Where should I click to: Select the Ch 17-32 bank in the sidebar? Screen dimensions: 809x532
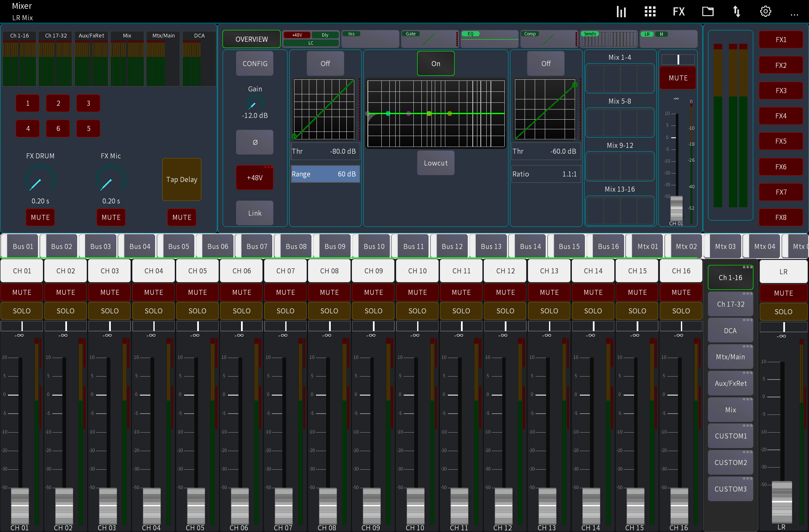coord(730,304)
